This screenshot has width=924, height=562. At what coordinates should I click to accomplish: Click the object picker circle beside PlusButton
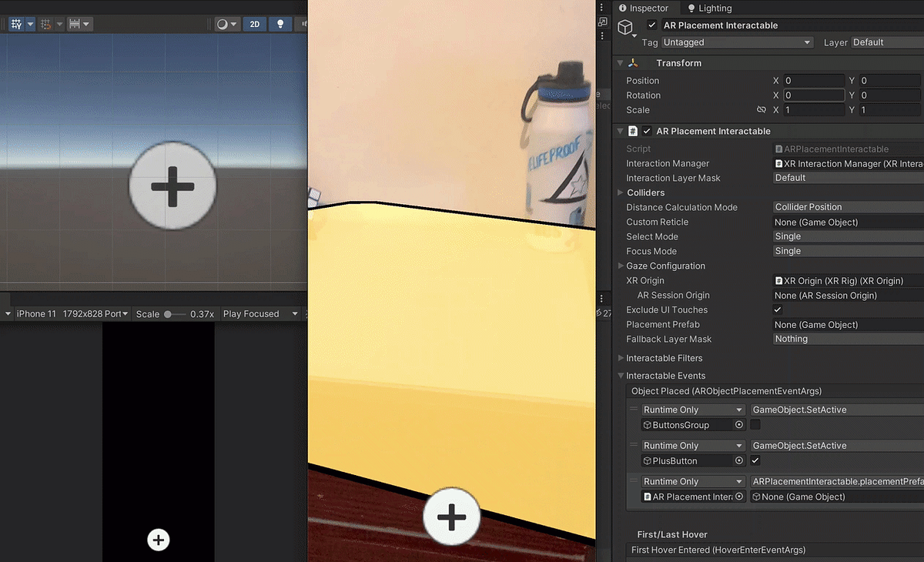(x=738, y=460)
